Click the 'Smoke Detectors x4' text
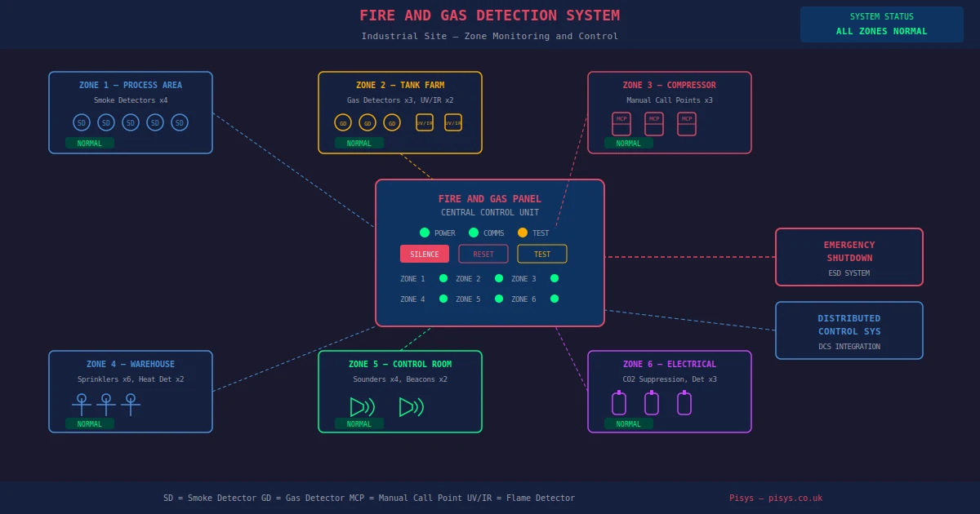This screenshot has width=980, height=514. 131,100
